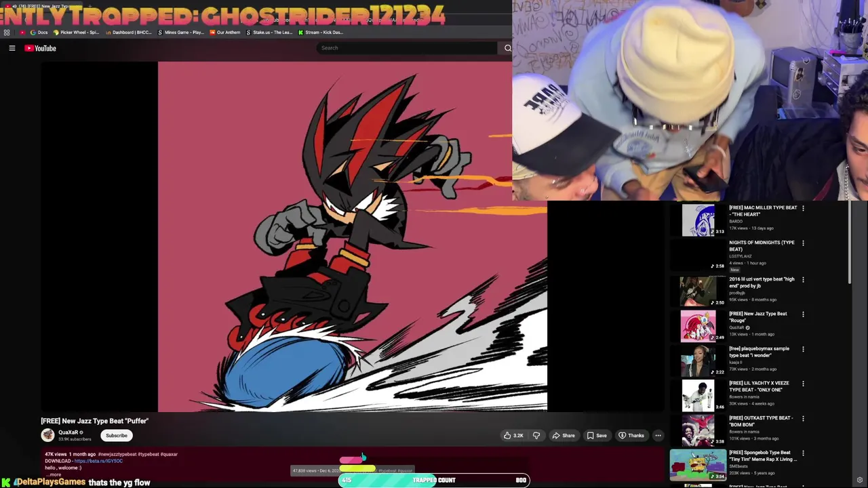Open options for 2016 lil uzi vert beat

tap(803, 279)
